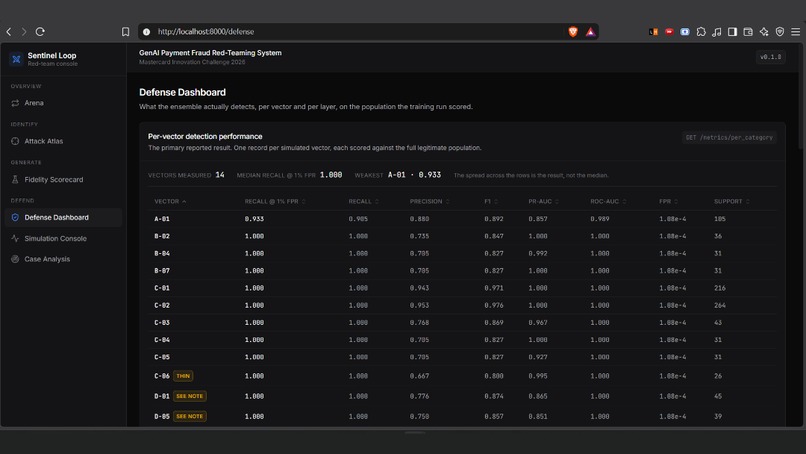Select vector row C-05
The width and height of the screenshot is (806, 454).
click(x=462, y=357)
